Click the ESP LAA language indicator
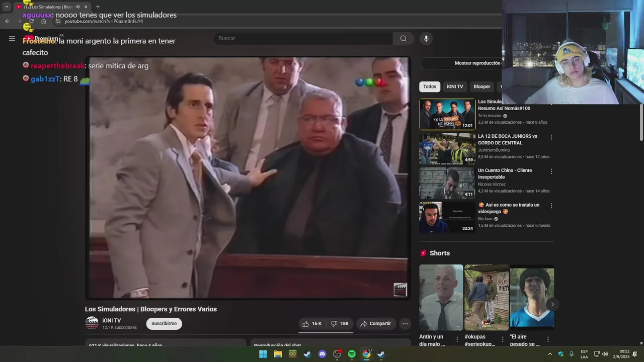 584,354
